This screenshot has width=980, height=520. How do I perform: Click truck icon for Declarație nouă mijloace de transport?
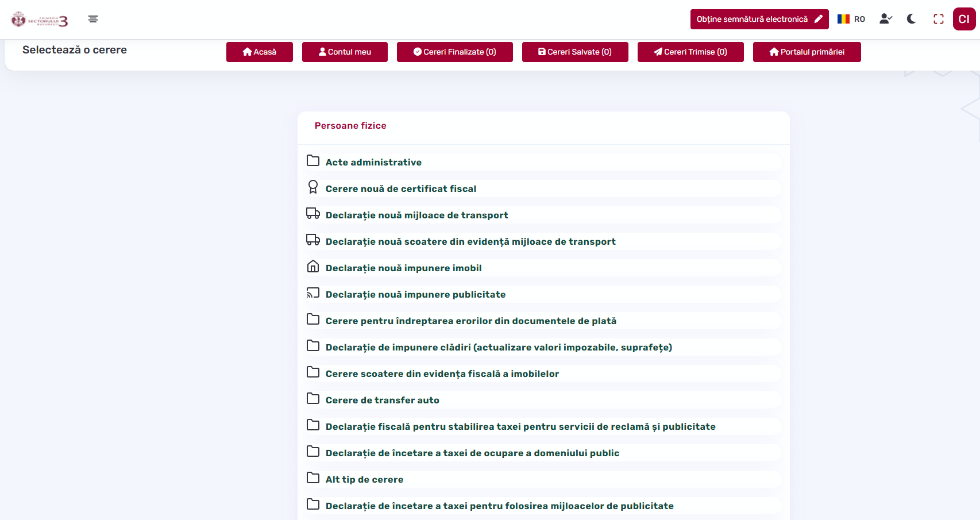[x=313, y=213]
